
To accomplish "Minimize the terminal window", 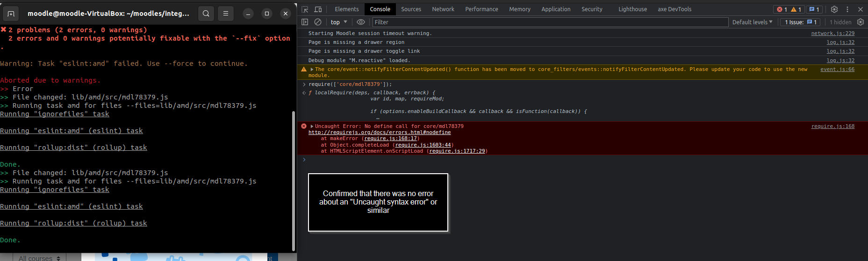I will 248,14.
